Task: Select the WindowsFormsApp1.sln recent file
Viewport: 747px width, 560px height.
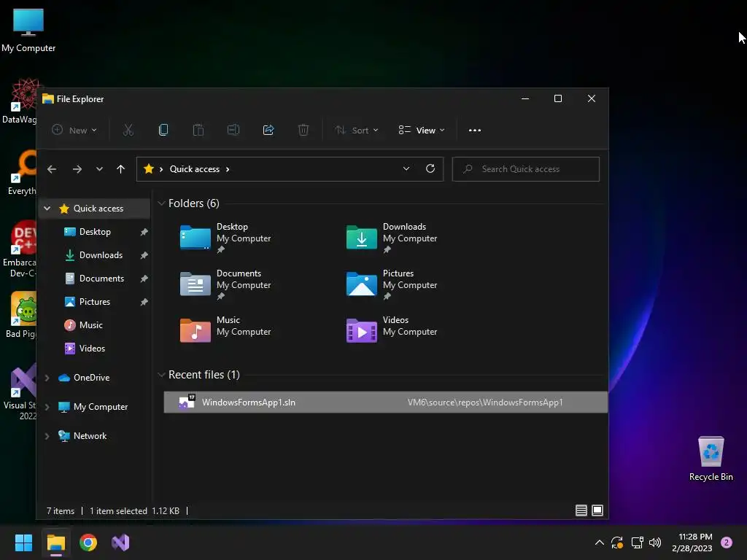Action: pyautogui.click(x=385, y=402)
